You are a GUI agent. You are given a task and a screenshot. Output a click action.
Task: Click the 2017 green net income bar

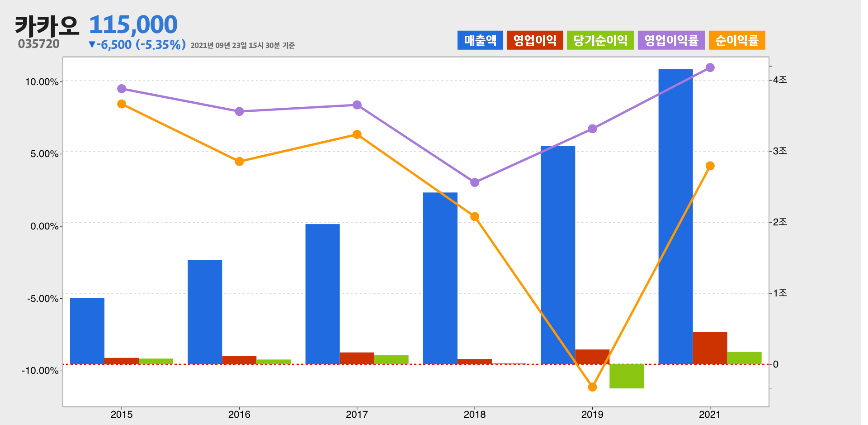pos(392,360)
